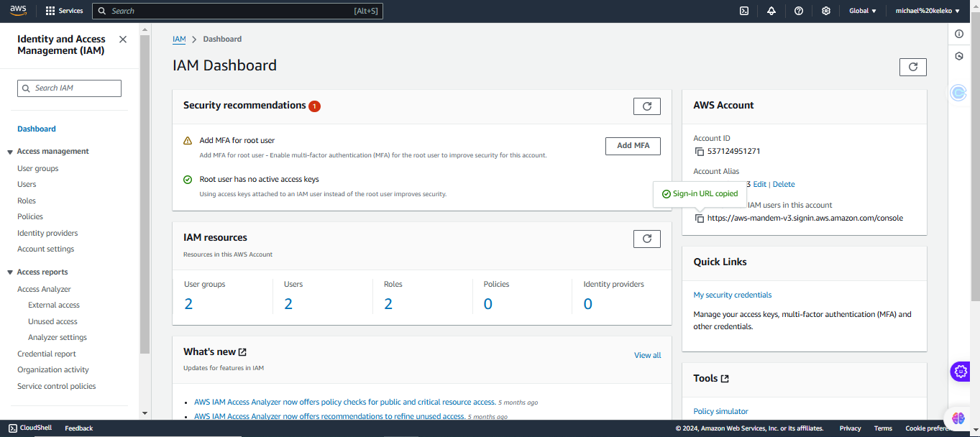Image resolution: width=980 pixels, height=437 pixels.
Task: Open Account settings in sidebar
Action: pos(46,249)
